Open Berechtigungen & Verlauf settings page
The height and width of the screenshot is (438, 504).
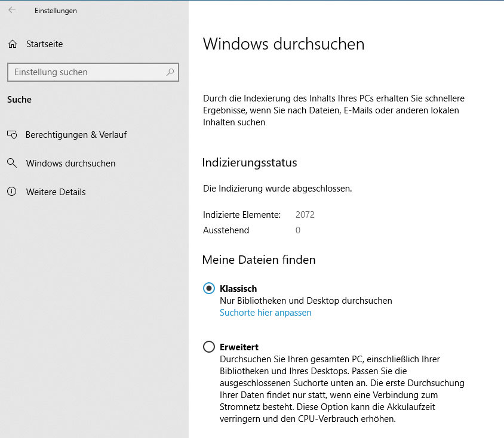point(76,134)
